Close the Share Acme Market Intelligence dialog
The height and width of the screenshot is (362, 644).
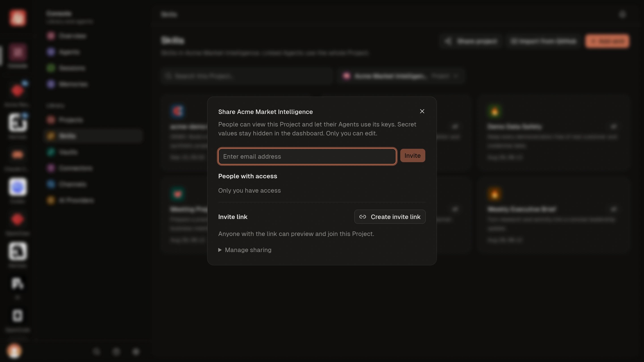[422, 112]
